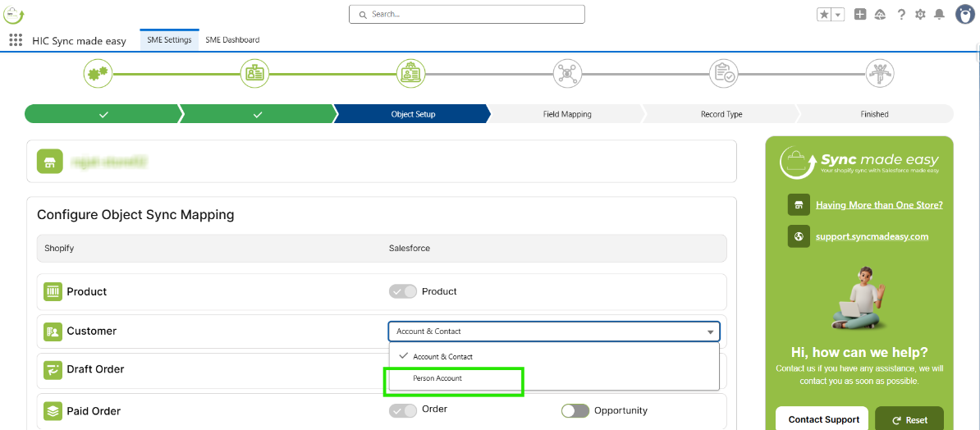Choose Account & Contact option

tap(554, 356)
